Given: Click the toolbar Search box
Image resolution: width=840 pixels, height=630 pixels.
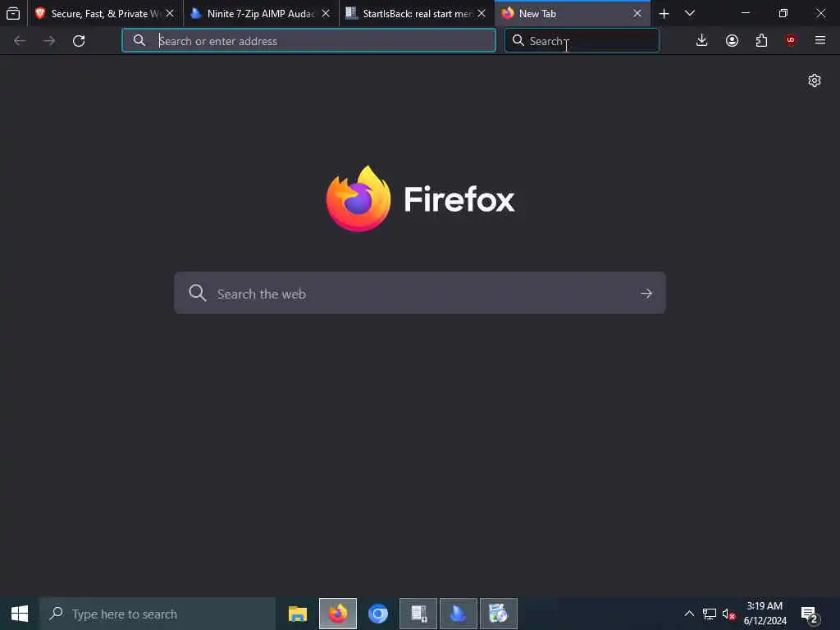Looking at the screenshot, I should (582, 41).
